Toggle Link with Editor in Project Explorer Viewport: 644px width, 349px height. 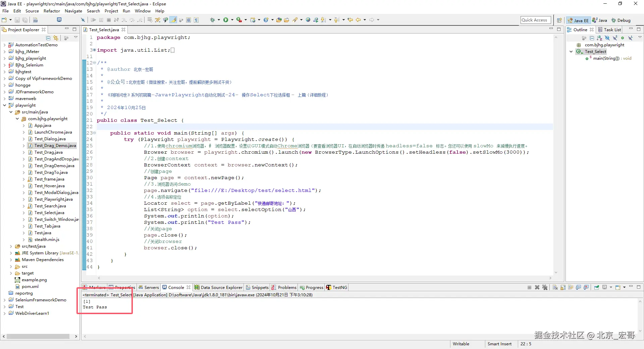(56, 38)
